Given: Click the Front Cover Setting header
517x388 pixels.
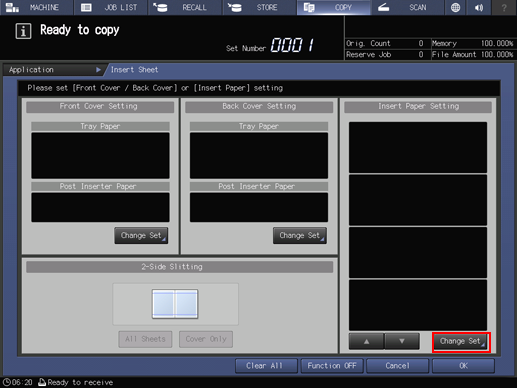Looking at the screenshot, I should point(100,107).
